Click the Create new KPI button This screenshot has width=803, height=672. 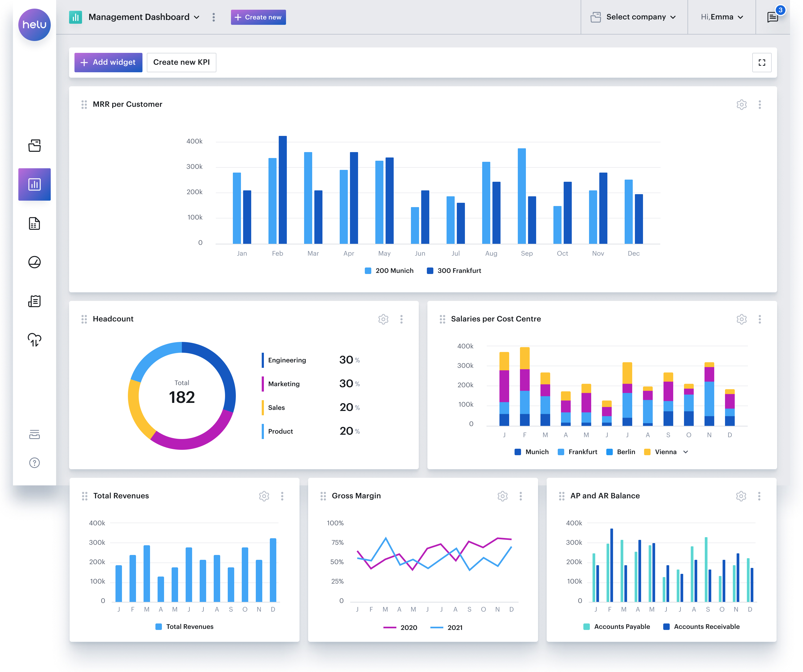181,62
